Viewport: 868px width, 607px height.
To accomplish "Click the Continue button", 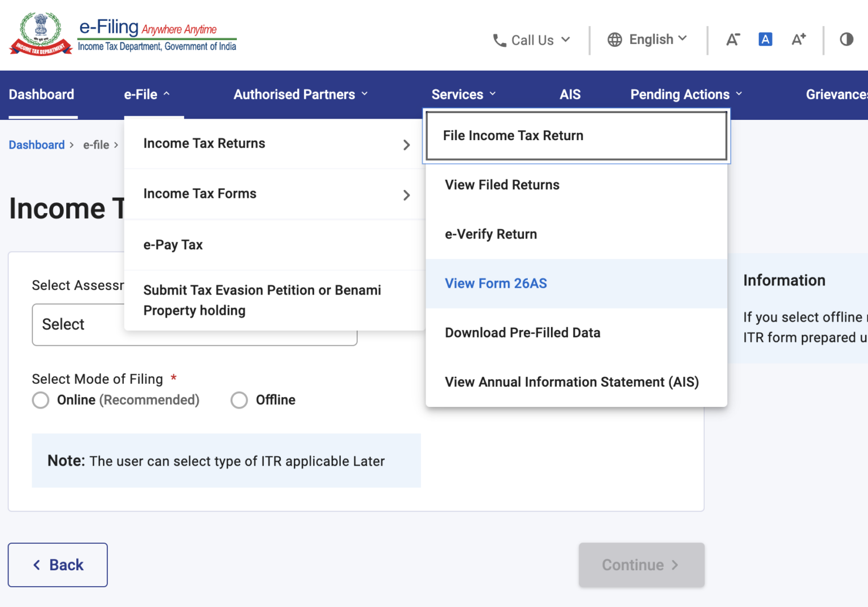I will tap(641, 565).
